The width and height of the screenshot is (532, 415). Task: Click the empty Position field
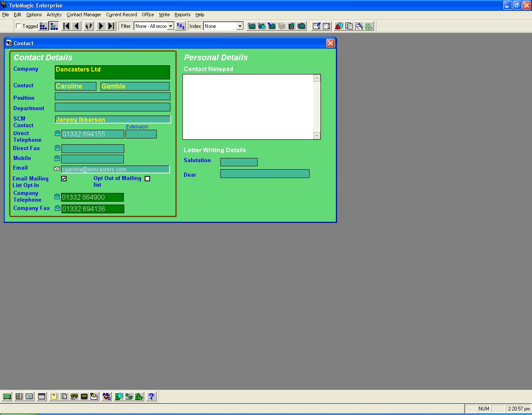113,96
